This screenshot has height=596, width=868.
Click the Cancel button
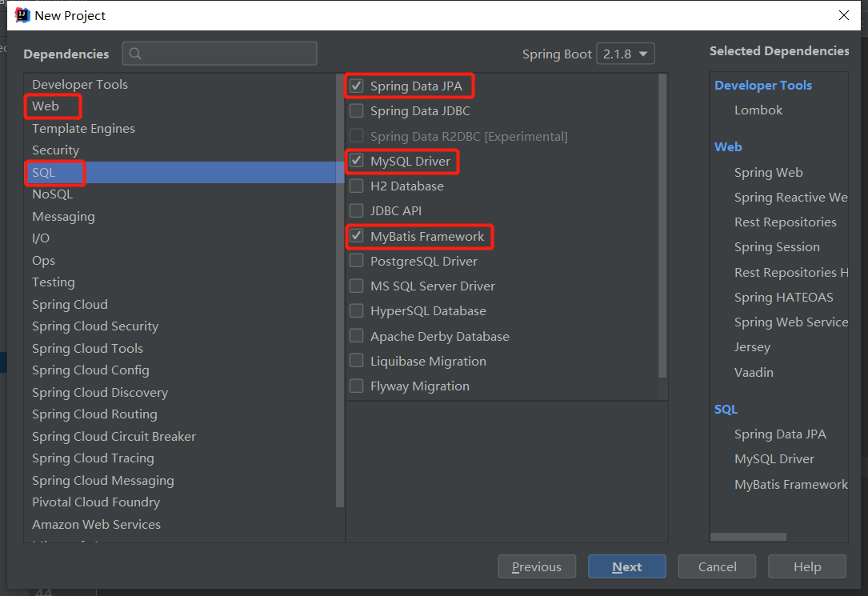[717, 566]
